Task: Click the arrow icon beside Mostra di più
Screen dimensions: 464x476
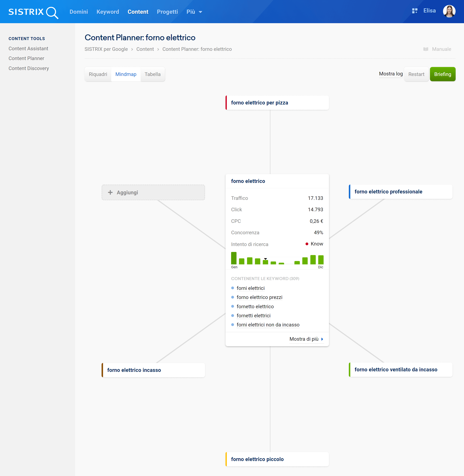Action: click(x=322, y=339)
